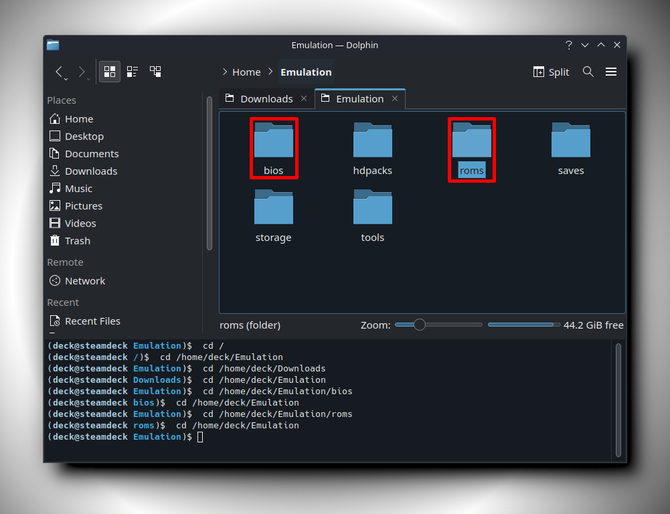The width and height of the screenshot is (670, 514).
Task: Select the roms folder
Action: pyautogui.click(x=472, y=150)
